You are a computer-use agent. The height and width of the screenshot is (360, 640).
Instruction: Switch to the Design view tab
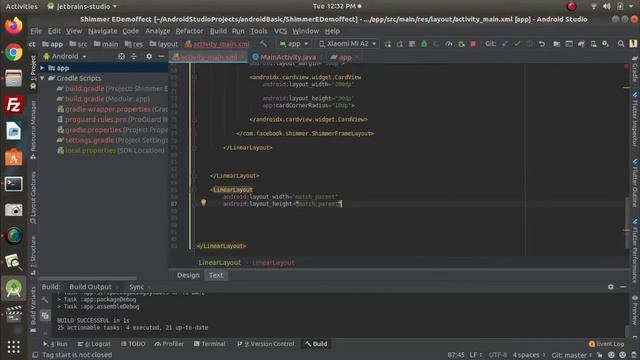click(188, 275)
